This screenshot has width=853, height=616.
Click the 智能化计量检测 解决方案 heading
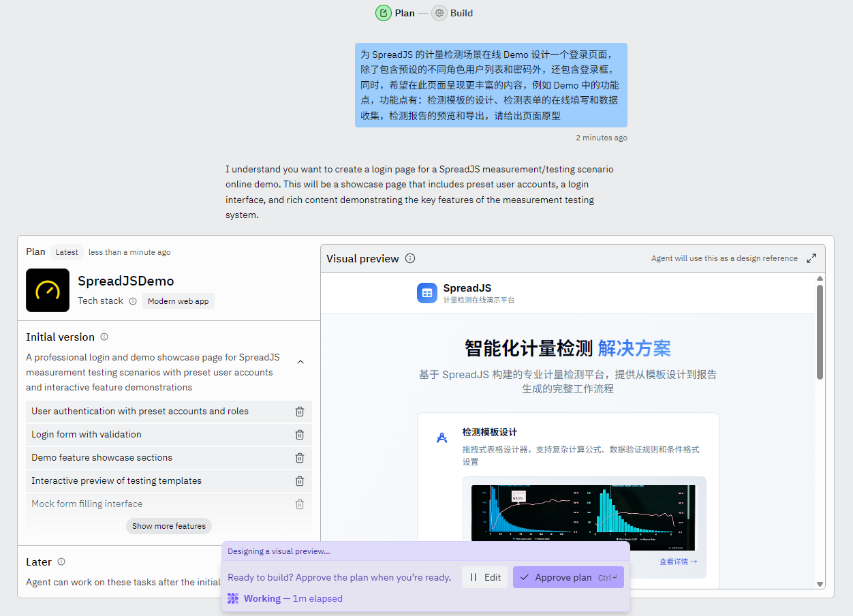(x=568, y=348)
